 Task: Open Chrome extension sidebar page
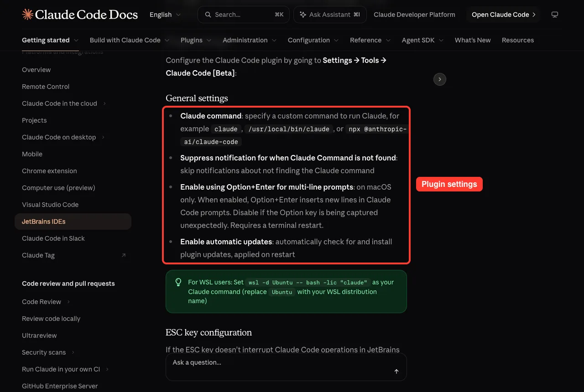73,171
